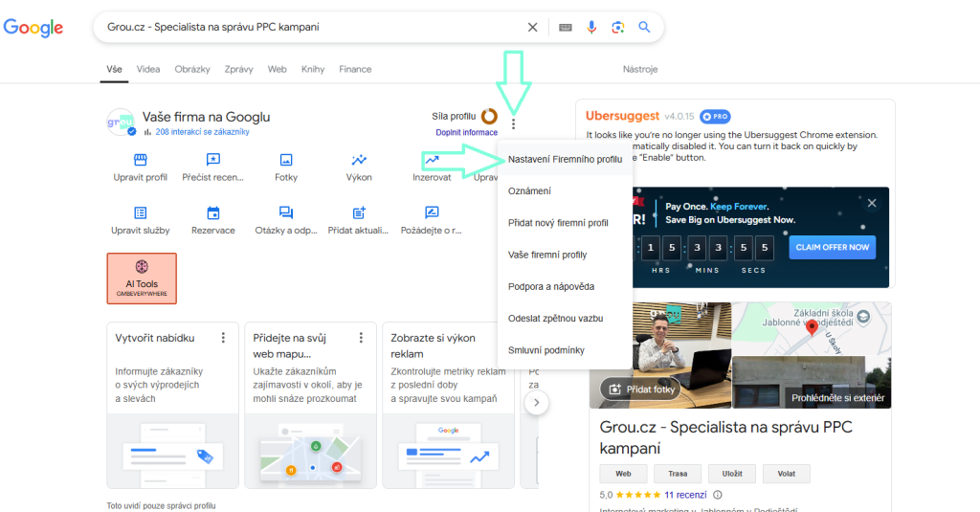This screenshot has width=980, height=512.
Task: Click the review info icon next to 11 recenzí
Action: (x=718, y=495)
